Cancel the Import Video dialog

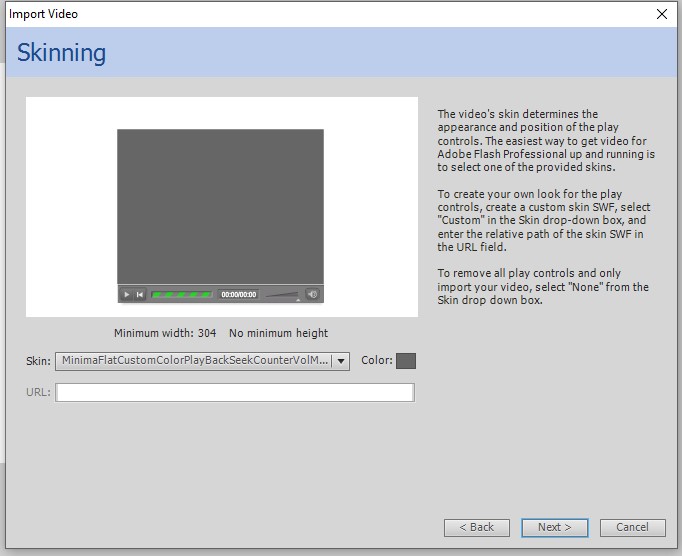[x=632, y=527]
